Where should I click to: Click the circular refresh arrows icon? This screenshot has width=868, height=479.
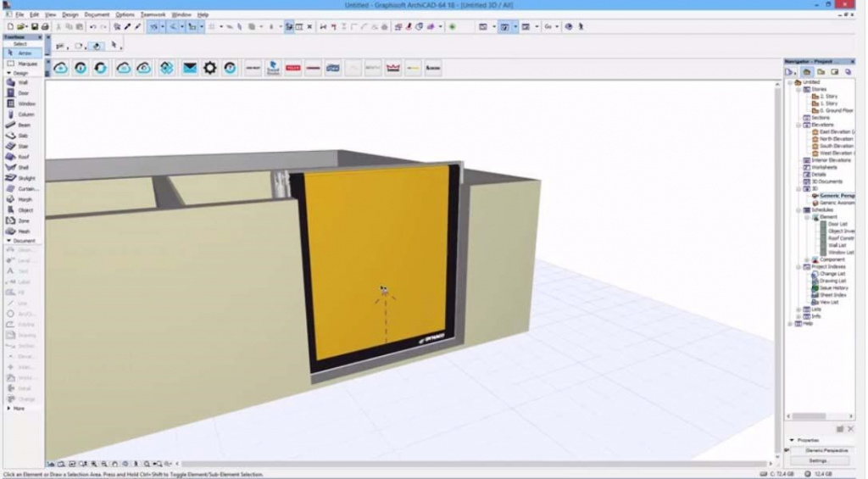(101, 68)
